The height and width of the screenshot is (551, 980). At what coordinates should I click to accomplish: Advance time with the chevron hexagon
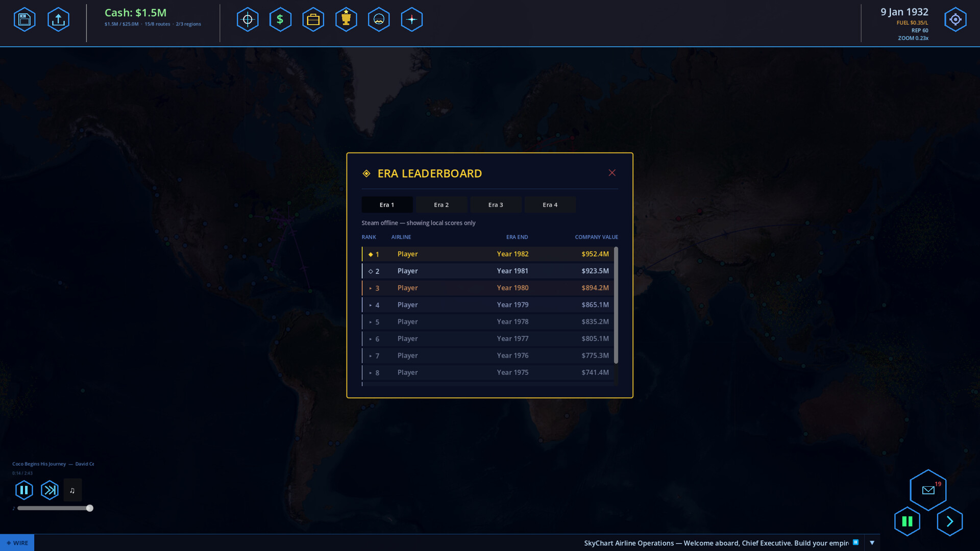point(949,521)
